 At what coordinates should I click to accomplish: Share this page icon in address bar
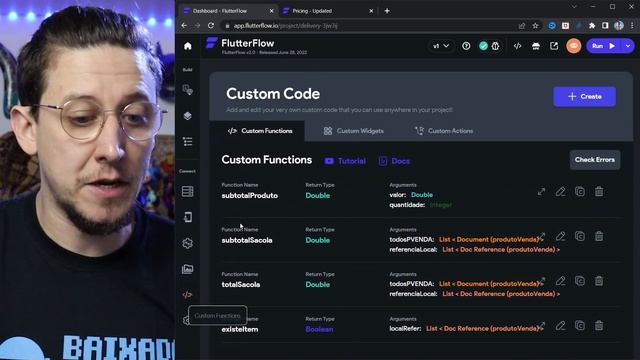(522, 26)
